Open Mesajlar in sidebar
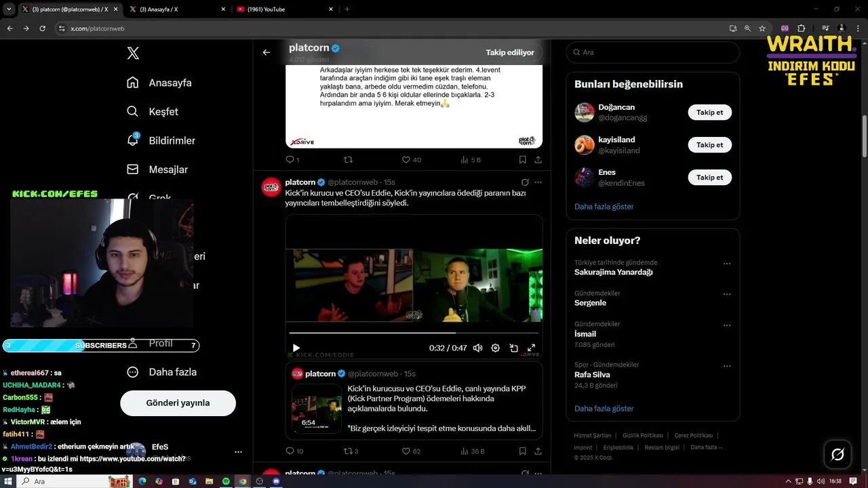868x488 pixels. click(157, 169)
